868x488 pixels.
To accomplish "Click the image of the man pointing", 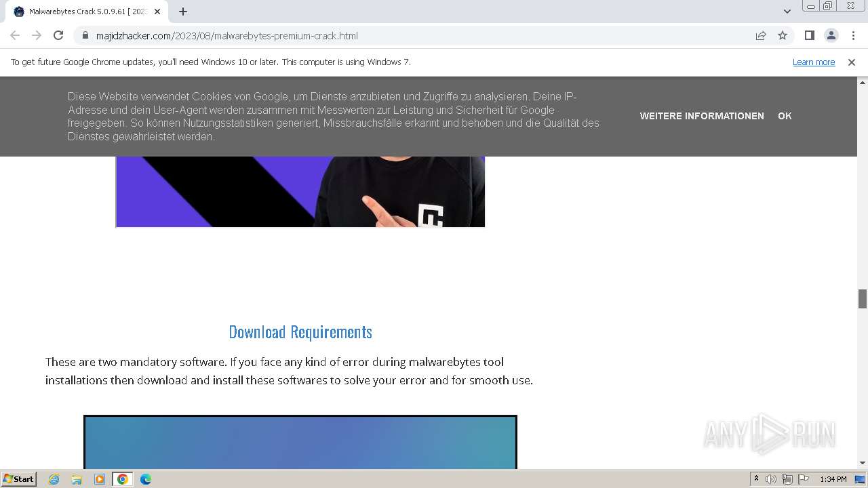I will 300,192.
